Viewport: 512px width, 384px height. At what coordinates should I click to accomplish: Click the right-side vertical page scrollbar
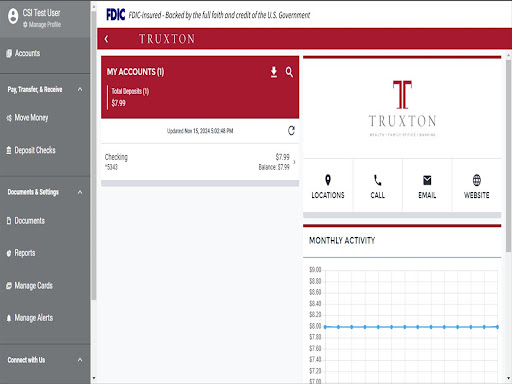[509, 156]
